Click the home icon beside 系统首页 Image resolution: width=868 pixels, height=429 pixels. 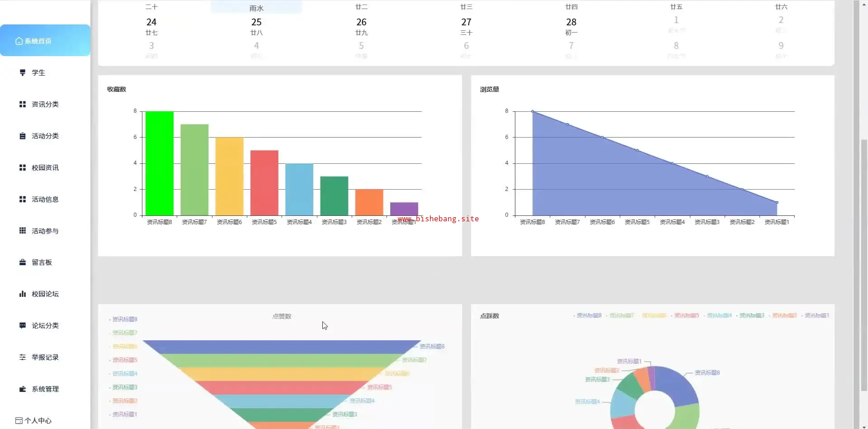click(19, 41)
